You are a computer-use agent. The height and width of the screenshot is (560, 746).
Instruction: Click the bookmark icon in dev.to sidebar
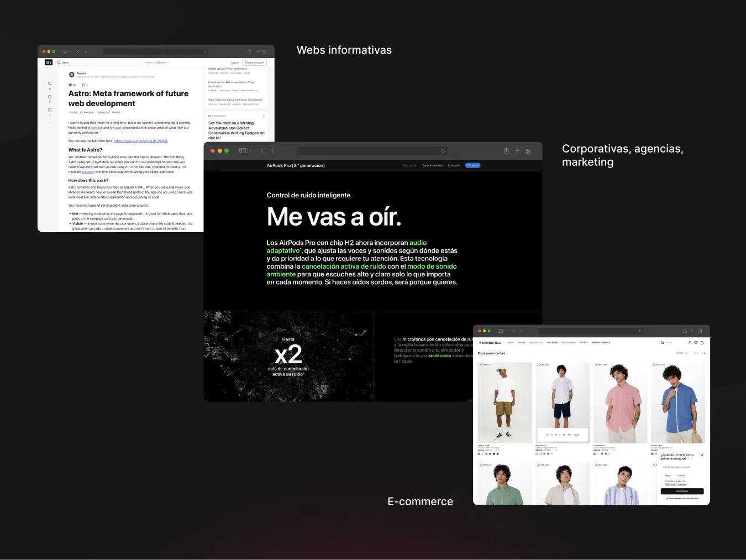(x=50, y=110)
